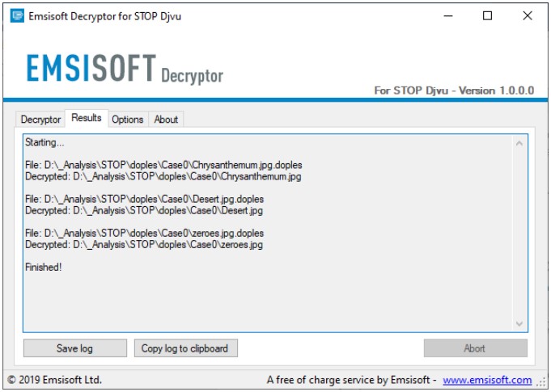This screenshot has height=392, width=551.
Task: Click the log scrollbar up arrow
Action: coord(519,143)
